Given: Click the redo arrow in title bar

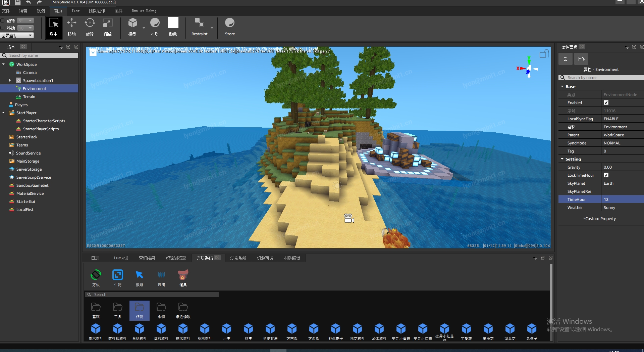Looking at the screenshot, I should 39,2.
